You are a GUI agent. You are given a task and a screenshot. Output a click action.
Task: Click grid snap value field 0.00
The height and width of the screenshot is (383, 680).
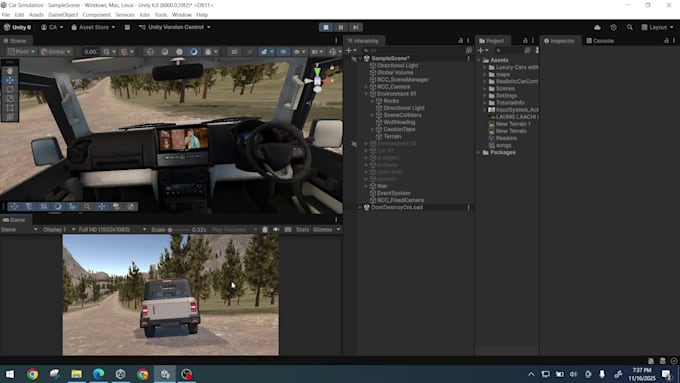click(x=91, y=52)
